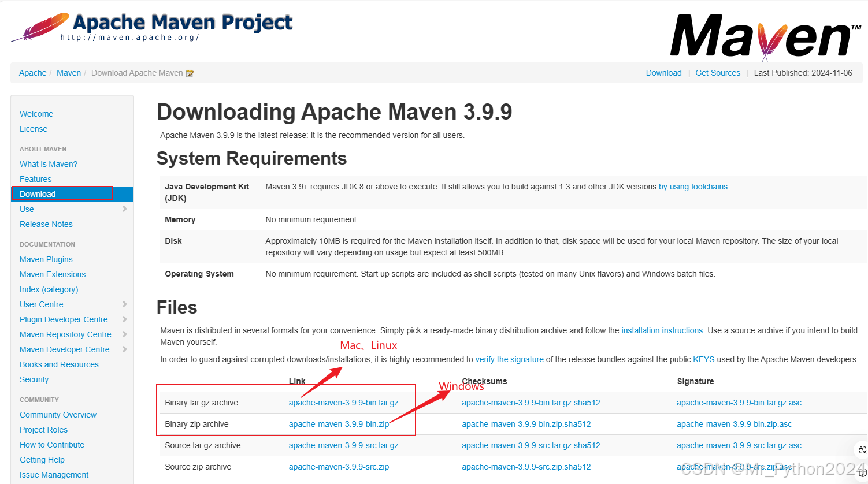The height and width of the screenshot is (484, 868).
Task: Click Download link in top-right header bar
Action: click(663, 73)
